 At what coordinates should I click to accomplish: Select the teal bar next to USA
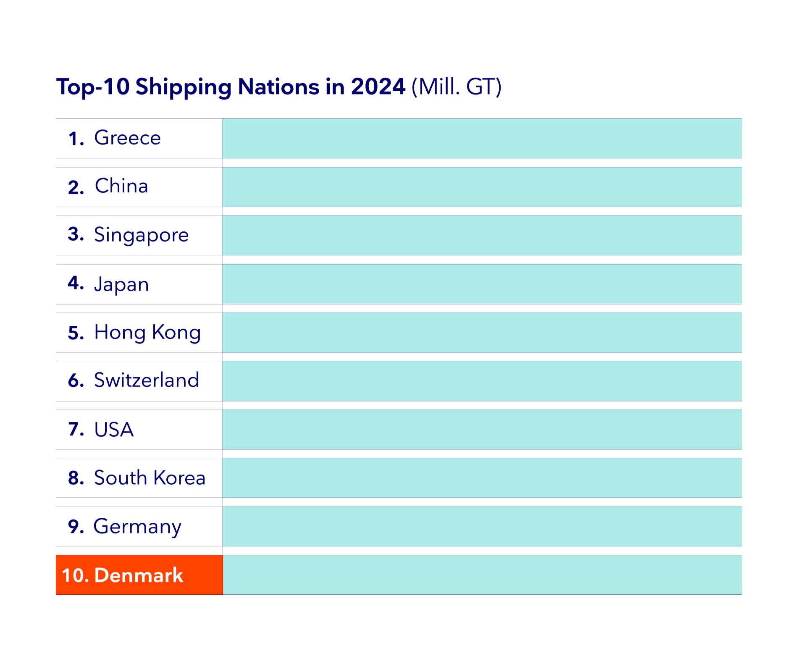482,430
